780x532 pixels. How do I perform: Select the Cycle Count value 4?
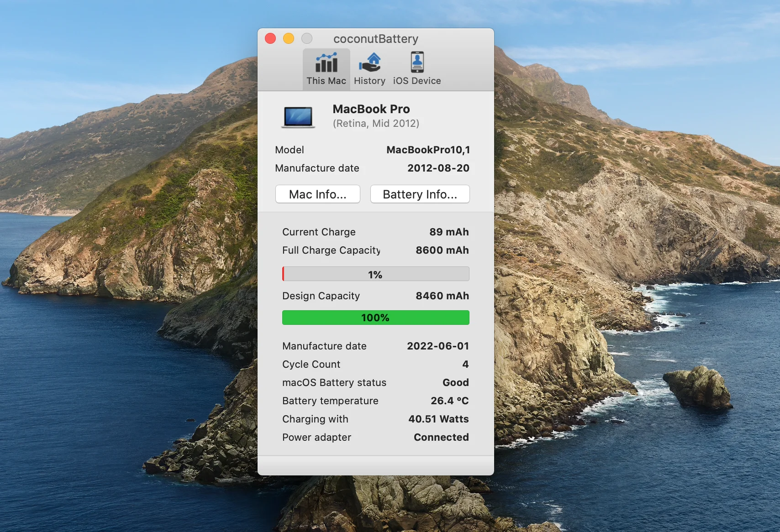pos(465,364)
